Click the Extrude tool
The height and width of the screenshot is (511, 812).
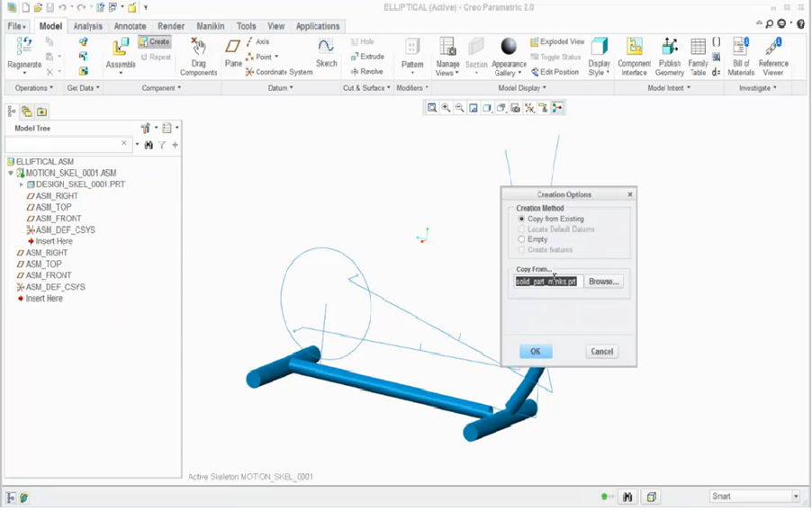coord(367,57)
